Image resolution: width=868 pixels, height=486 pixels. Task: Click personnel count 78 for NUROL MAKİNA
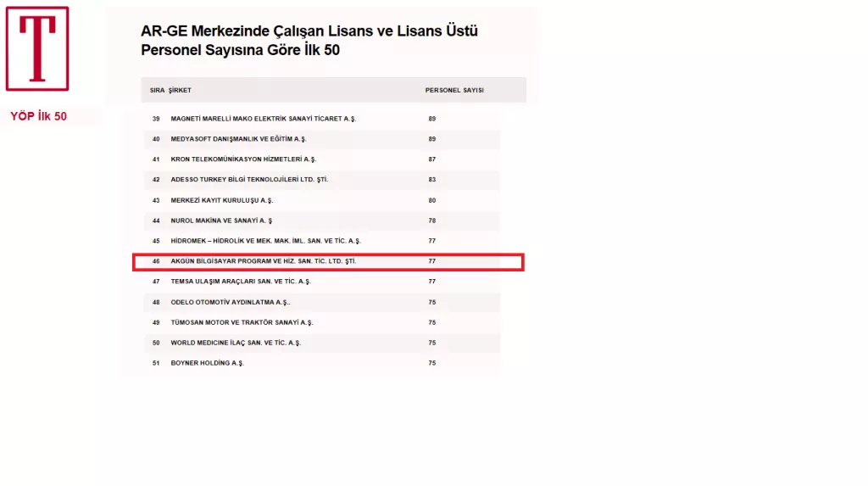431,221
